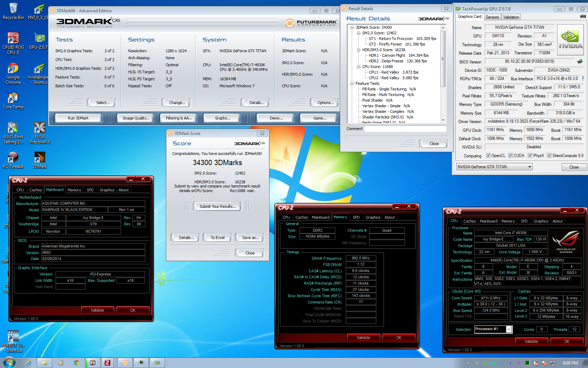Image resolution: width=588 pixels, height=368 pixels.
Task: Toggle the OpenCL checkbox in GPU-Z
Action: point(488,156)
